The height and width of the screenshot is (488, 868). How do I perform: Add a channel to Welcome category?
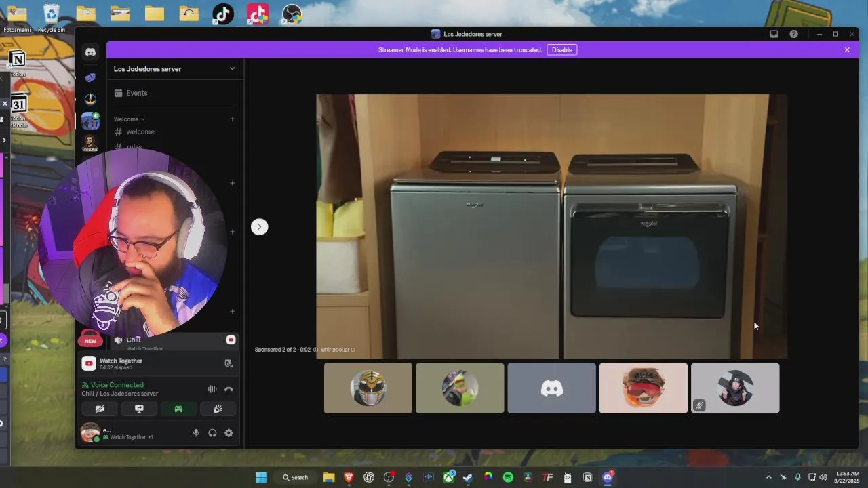point(232,119)
